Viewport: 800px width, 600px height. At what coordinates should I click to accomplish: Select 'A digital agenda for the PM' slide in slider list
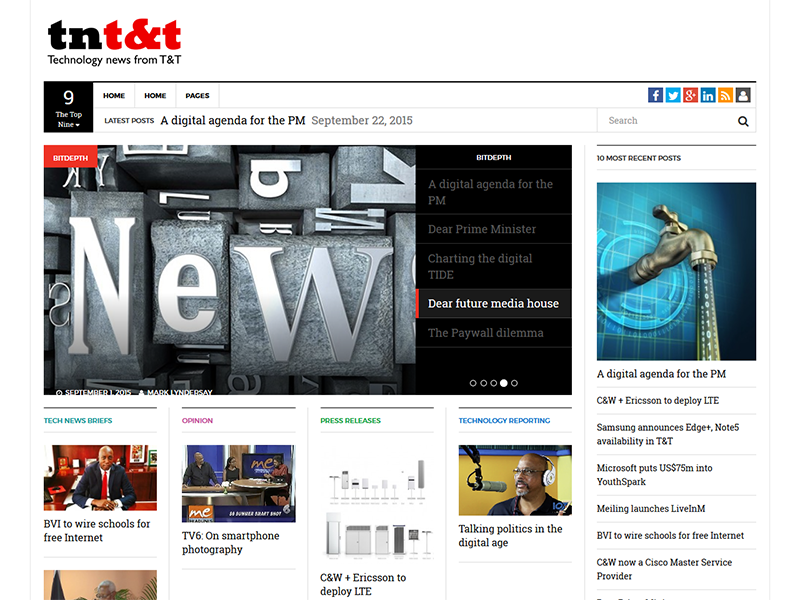[493, 192]
